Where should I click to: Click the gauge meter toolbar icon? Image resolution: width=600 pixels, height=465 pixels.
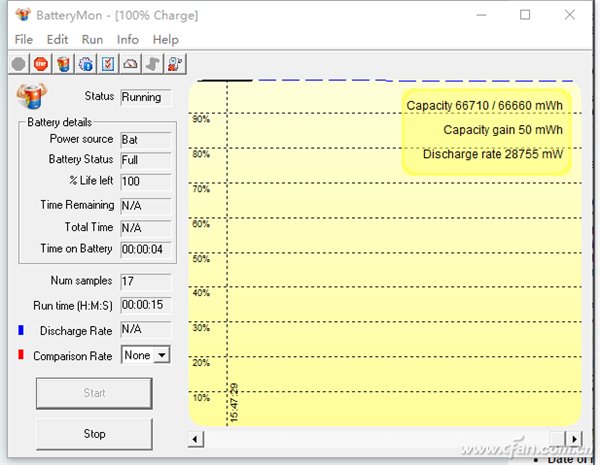130,64
